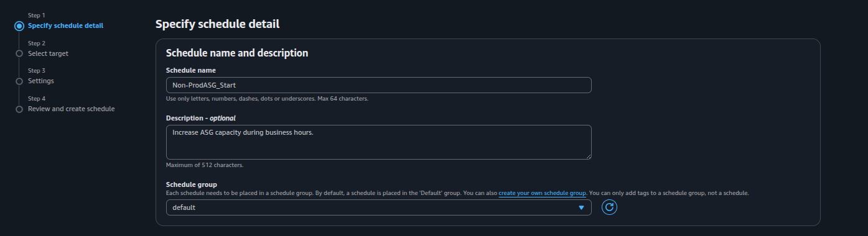
Task: Go to 'Settings' step in wizard
Action: click(41, 81)
